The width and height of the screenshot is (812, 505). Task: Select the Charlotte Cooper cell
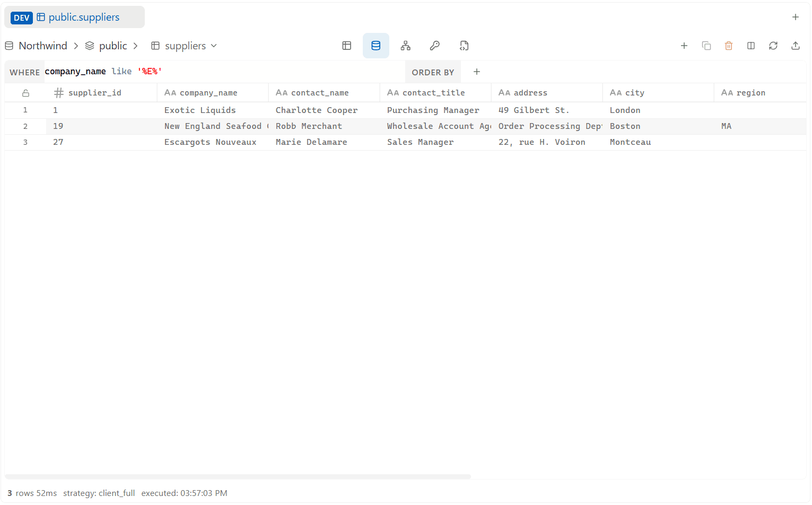coord(324,110)
